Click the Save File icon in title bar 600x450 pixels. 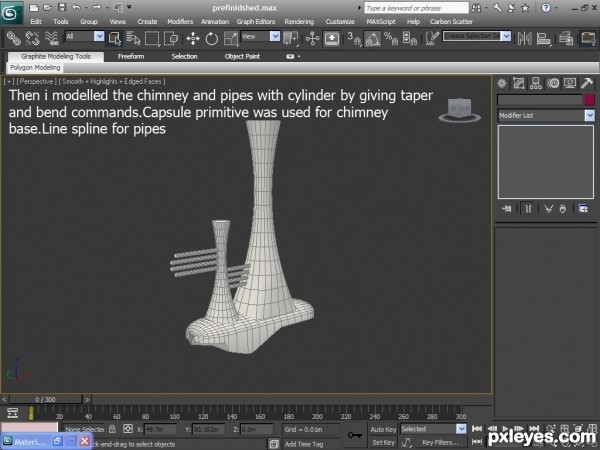coord(61,7)
